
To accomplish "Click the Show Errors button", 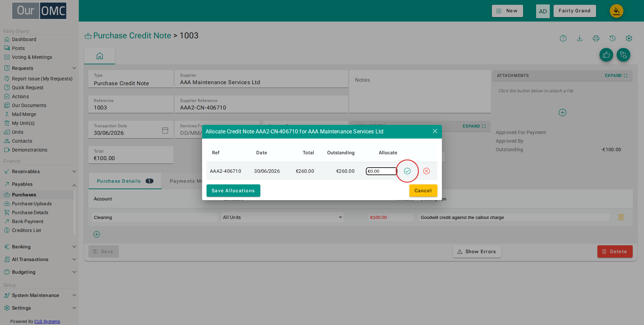I will point(477,251).
